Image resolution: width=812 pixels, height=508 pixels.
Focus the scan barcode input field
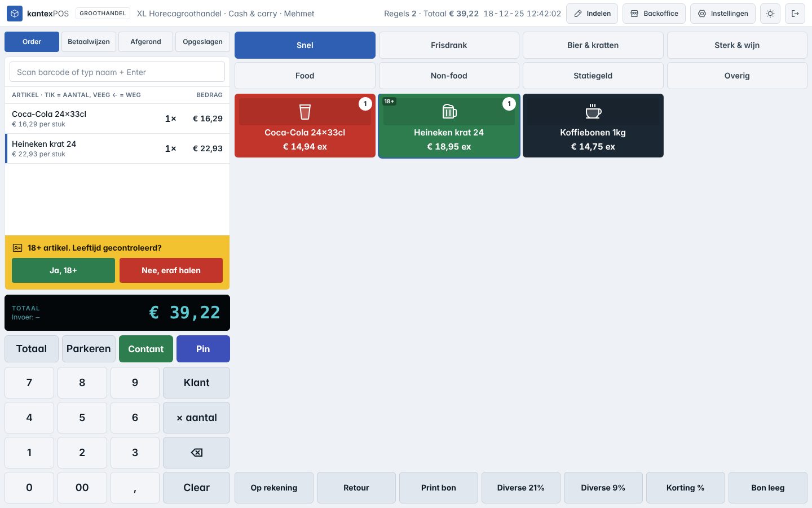pos(117,72)
